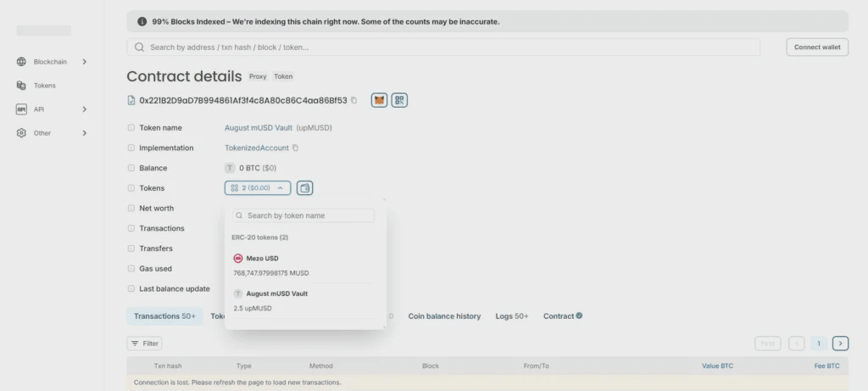Click the info icon beside Balance
Image resolution: width=868 pixels, height=391 pixels.
(x=131, y=168)
